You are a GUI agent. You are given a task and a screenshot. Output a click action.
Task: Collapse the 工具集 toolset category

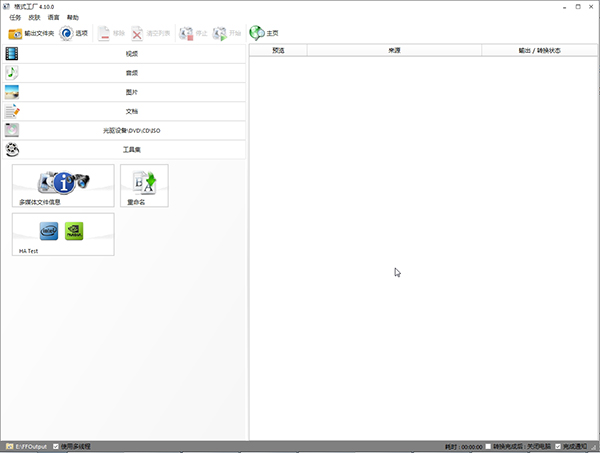pos(124,150)
